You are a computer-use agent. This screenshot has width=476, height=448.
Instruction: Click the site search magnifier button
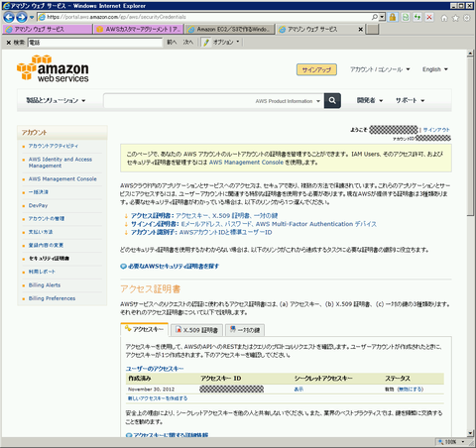(x=332, y=100)
